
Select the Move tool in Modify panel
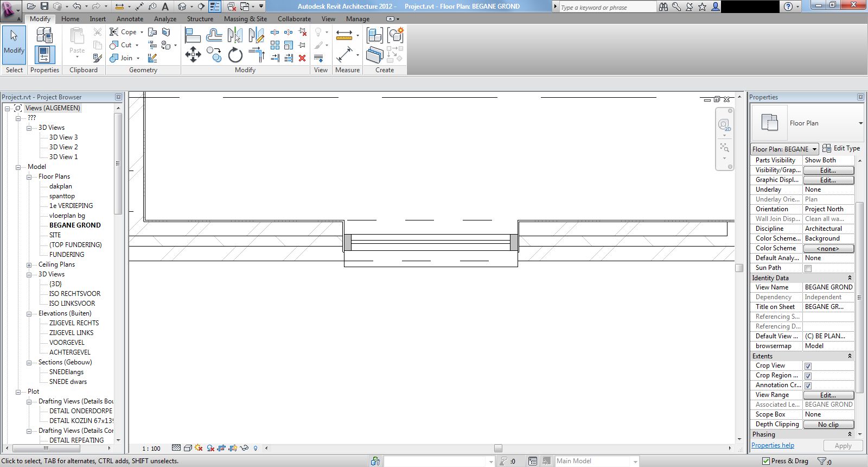[x=193, y=54]
